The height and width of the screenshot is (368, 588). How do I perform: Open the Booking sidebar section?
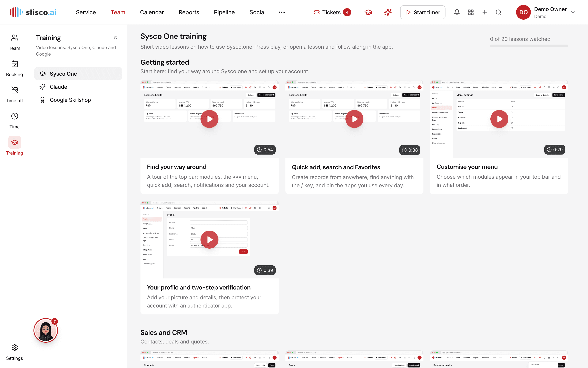[x=14, y=68]
